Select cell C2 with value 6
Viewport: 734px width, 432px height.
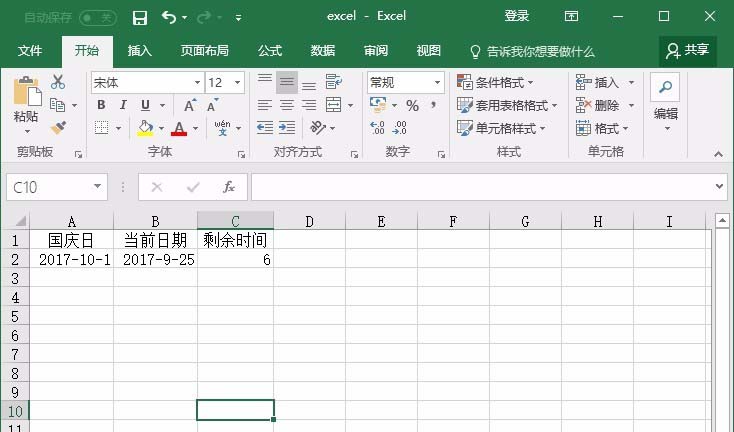click(x=235, y=259)
